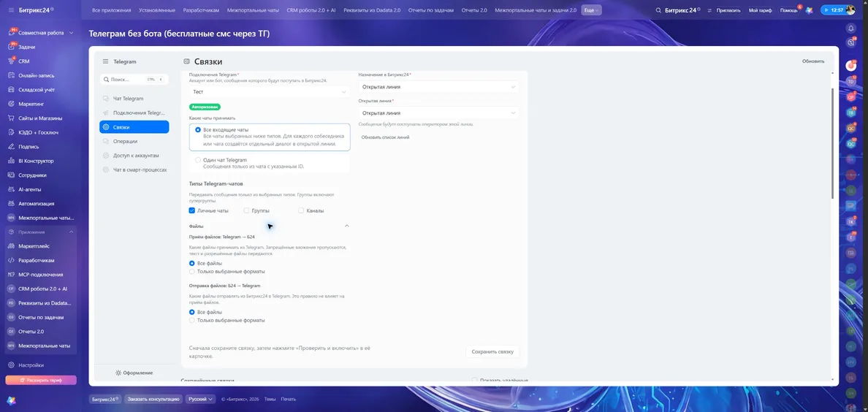Check the Группы checkbox
The height and width of the screenshot is (412, 868).
(246, 211)
